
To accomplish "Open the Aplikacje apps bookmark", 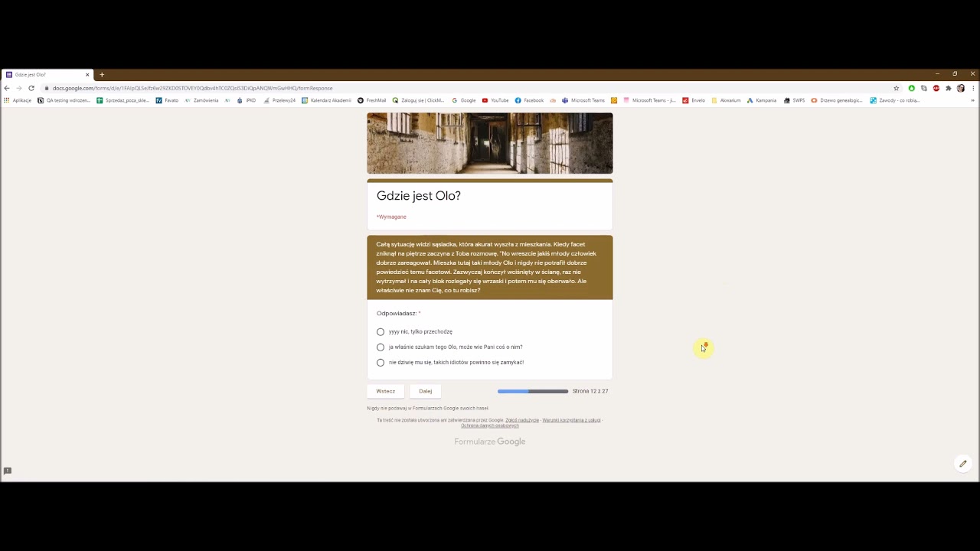I will tap(18, 100).
